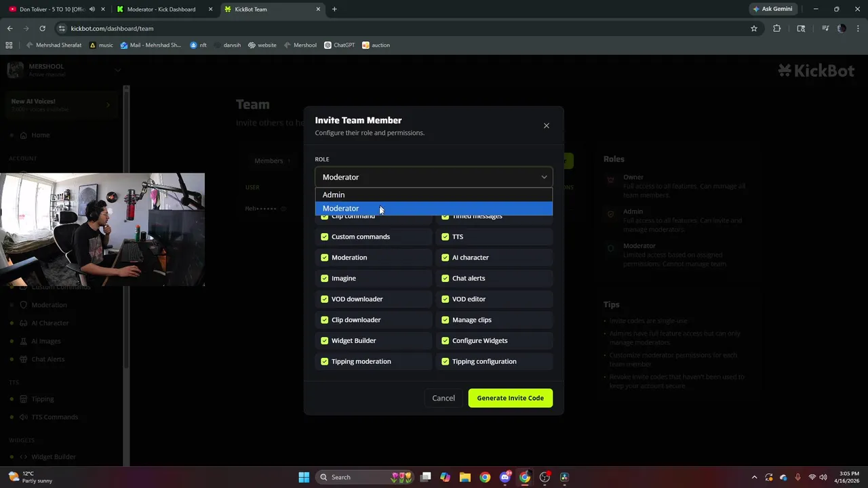Open Mehrshad Sherafat bookmark
This screenshot has height=488, width=868.
[54, 45]
